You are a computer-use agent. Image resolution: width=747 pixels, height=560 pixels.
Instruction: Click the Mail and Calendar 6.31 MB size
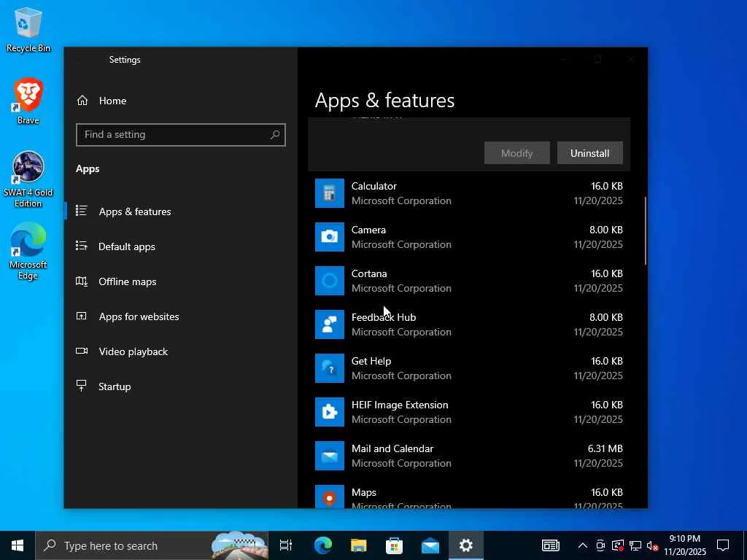pyautogui.click(x=605, y=448)
